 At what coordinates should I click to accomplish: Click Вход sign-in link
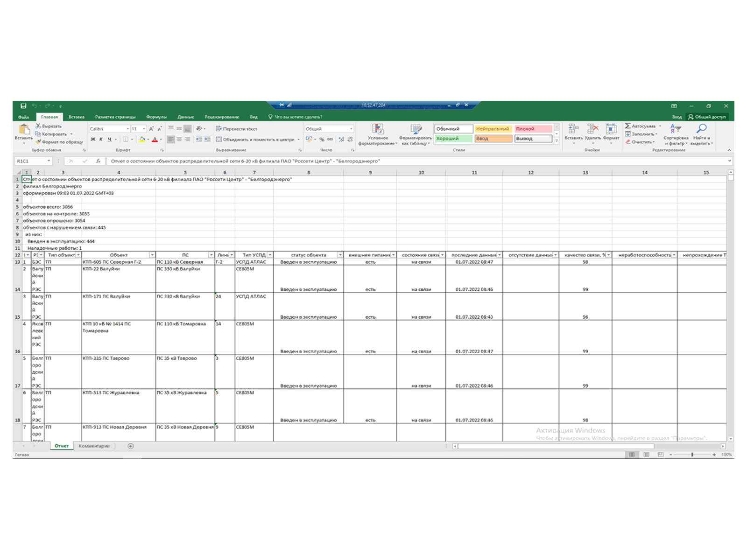pos(677,117)
